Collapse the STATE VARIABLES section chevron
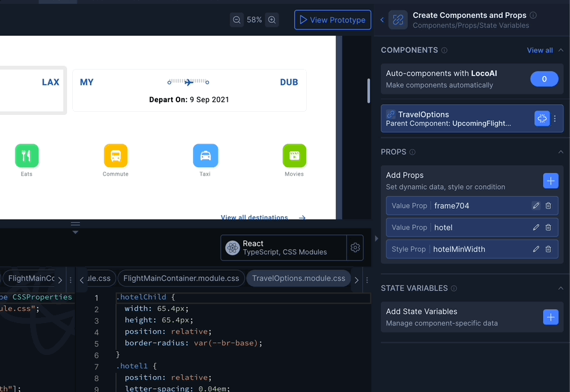Screen dimensions: 570x392 [x=561, y=289]
